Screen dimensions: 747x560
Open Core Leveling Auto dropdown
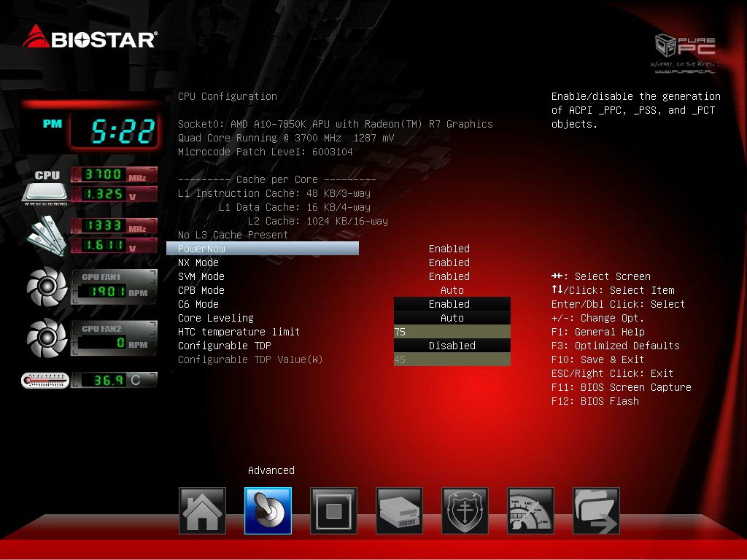(x=452, y=318)
